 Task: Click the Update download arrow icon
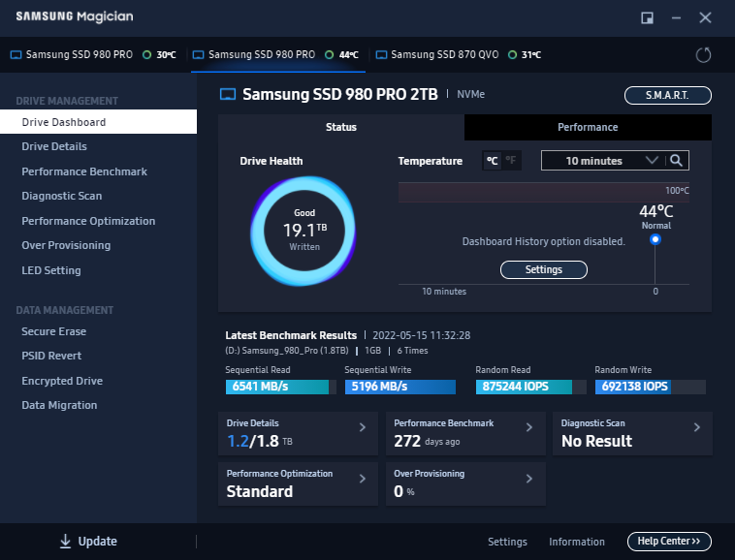click(65, 542)
